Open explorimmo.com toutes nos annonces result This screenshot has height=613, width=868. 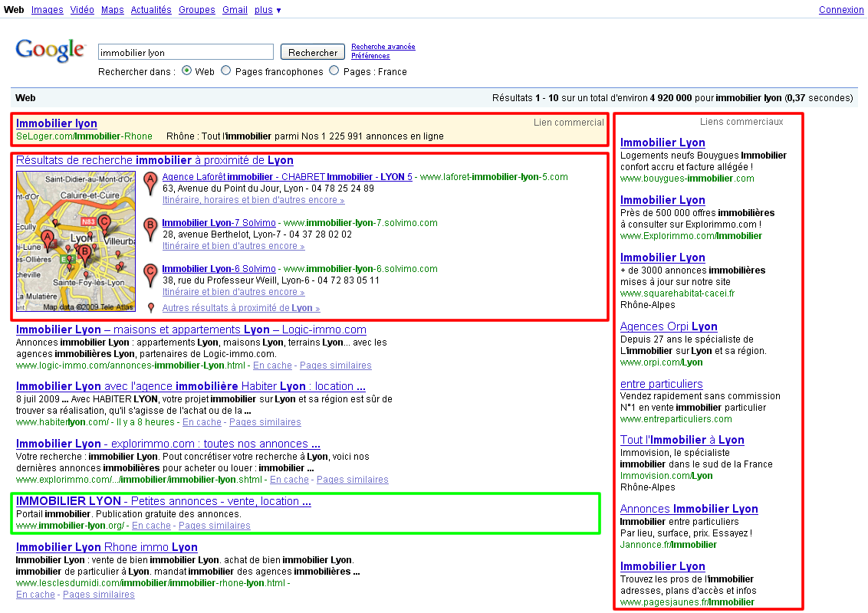(168, 444)
